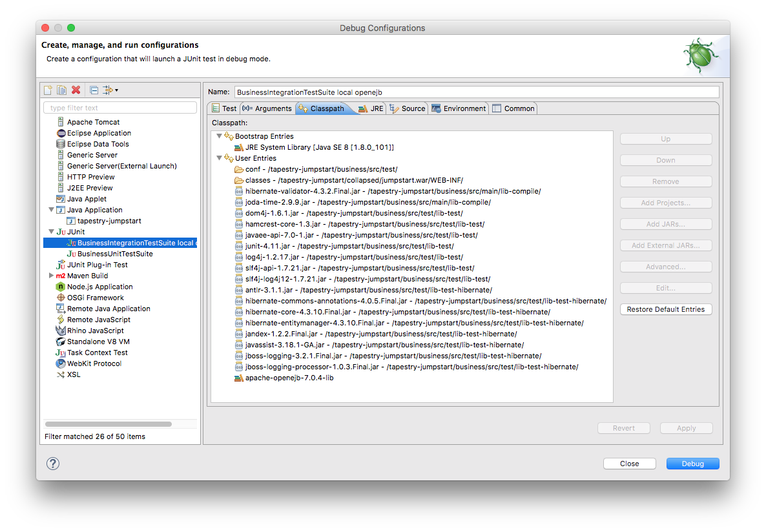Collapse the Java Application tree node
The height and width of the screenshot is (532, 766).
51,210
